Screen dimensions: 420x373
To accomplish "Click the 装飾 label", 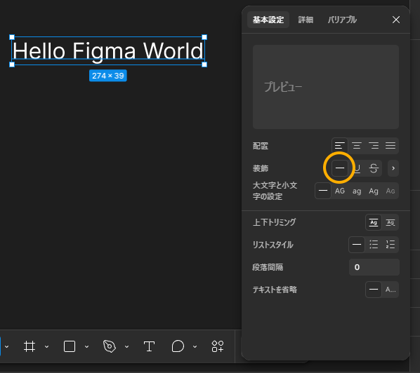I will pos(260,168).
